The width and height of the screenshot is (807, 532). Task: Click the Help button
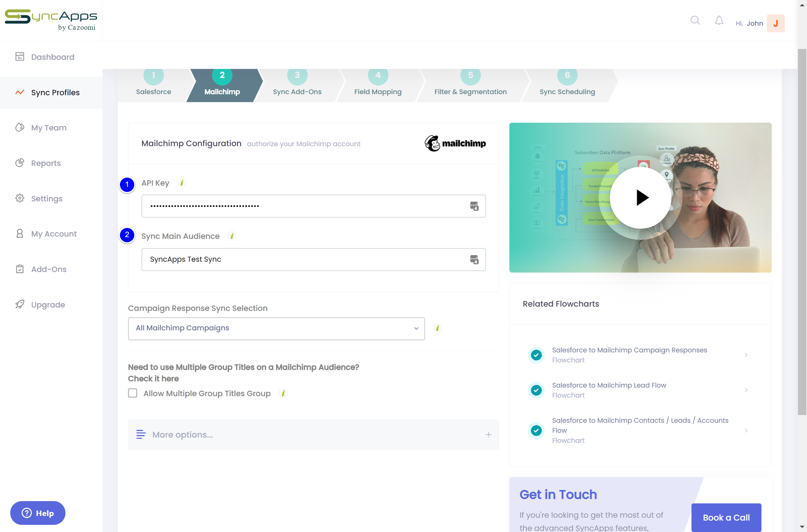pyautogui.click(x=38, y=513)
